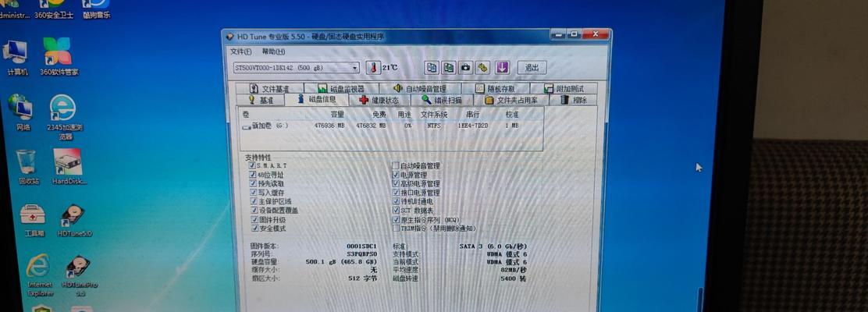Toggle the 高级电源管理 checkbox
This screenshot has height=312, width=868.
[x=395, y=183]
